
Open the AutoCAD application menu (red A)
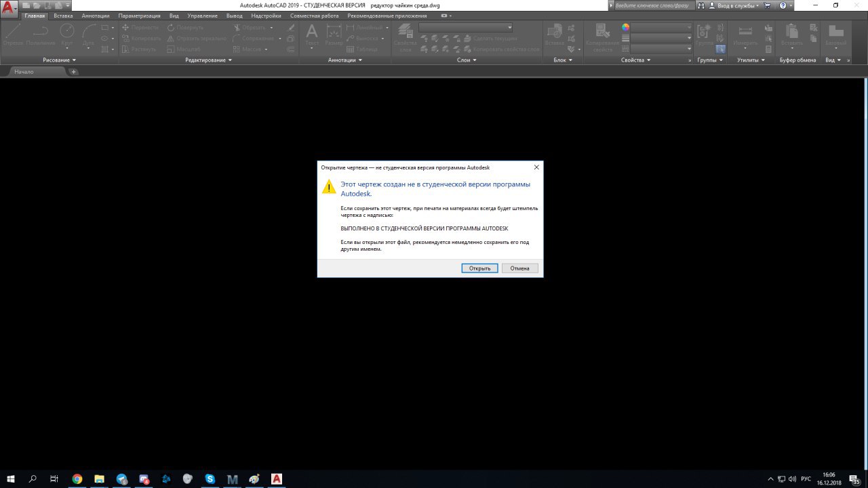pos(9,9)
